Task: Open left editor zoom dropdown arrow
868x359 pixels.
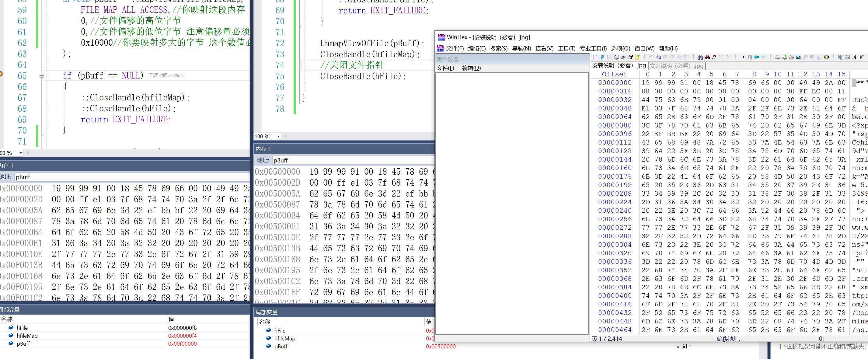Action: coord(21,153)
